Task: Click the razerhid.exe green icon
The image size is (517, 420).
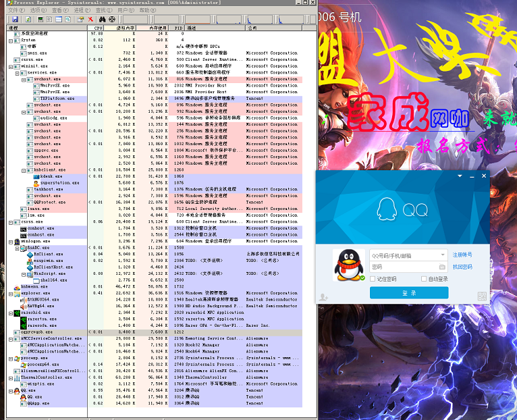Action: pos(17,313)
